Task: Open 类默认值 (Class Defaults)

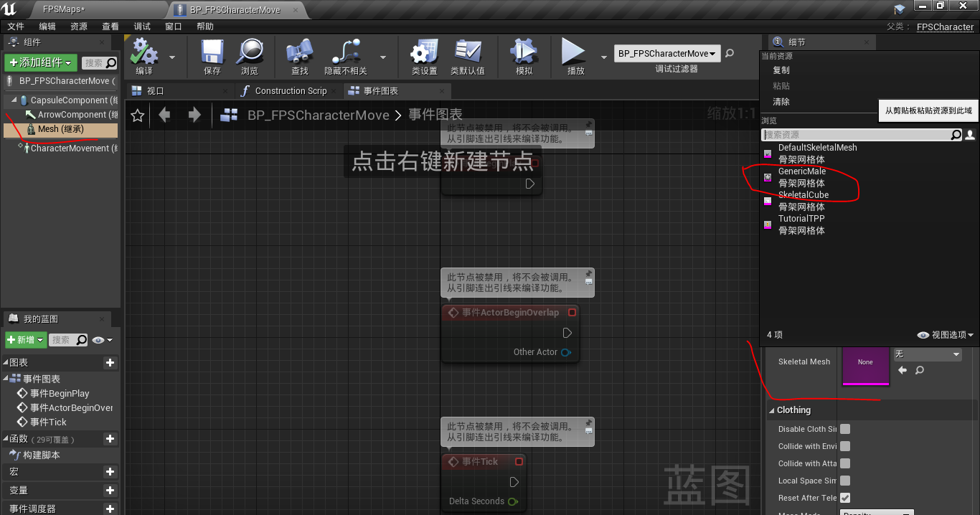Action: tap(469, 57)
